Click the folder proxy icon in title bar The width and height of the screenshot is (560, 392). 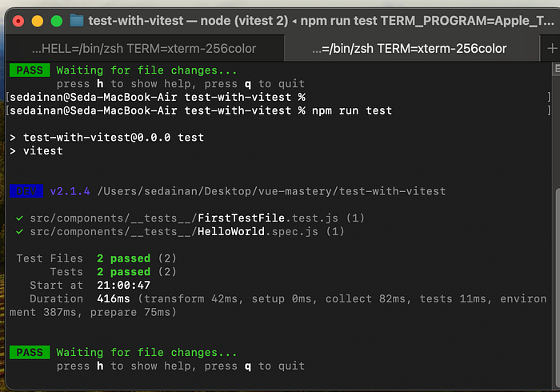point(77,21)
